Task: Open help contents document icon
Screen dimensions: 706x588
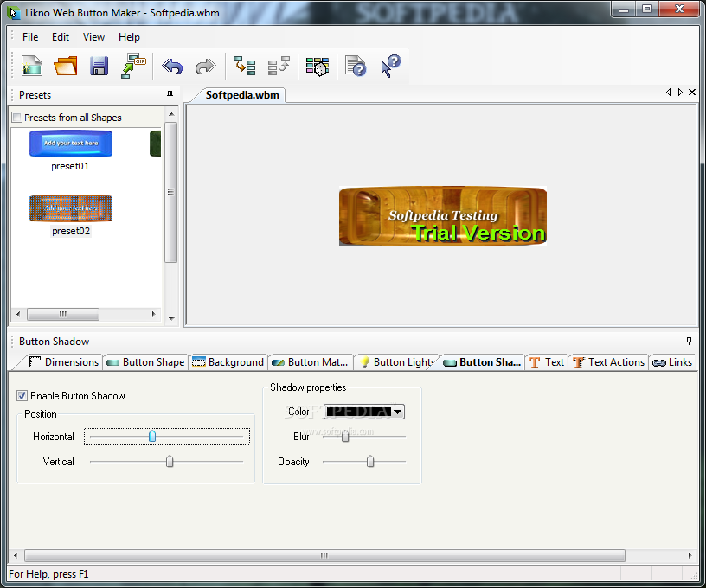Action: [356, 66]
